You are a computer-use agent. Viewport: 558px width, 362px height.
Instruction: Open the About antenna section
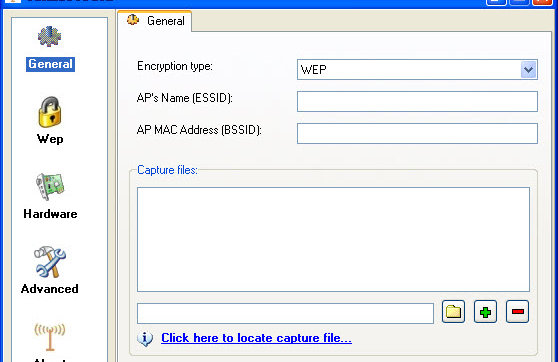click(x=50, y=342)
